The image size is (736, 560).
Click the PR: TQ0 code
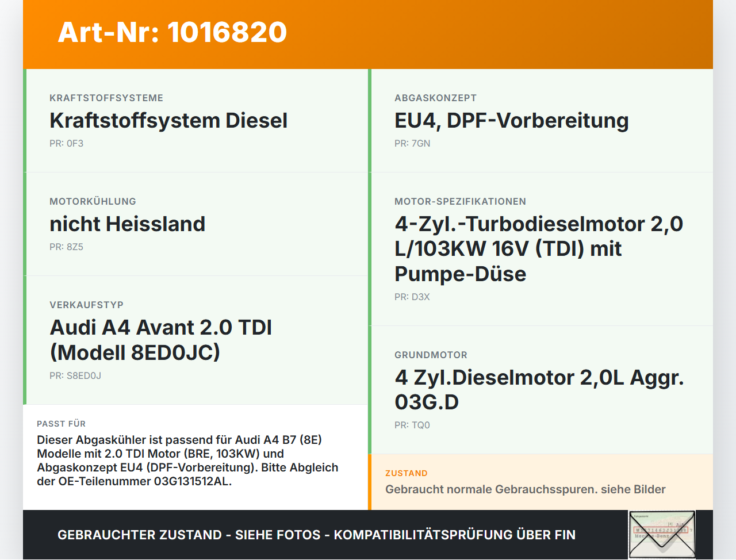[x=412, y=425]
